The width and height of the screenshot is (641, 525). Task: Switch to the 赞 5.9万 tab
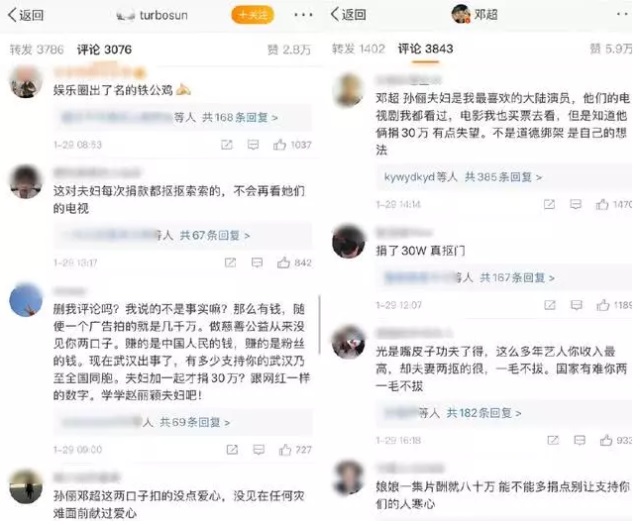(611, 49)
